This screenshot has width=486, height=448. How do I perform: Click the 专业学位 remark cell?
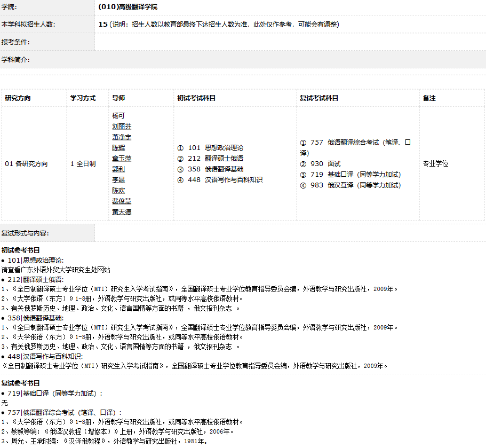[x=435, y=164]
